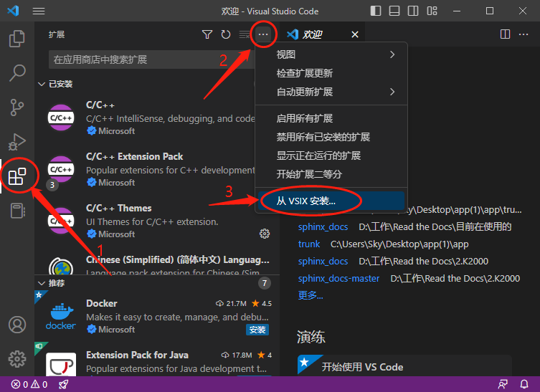Viewport: 540px width, 392px height.
Task: Install the Docker extension
Action: click(x=257, y=330)
